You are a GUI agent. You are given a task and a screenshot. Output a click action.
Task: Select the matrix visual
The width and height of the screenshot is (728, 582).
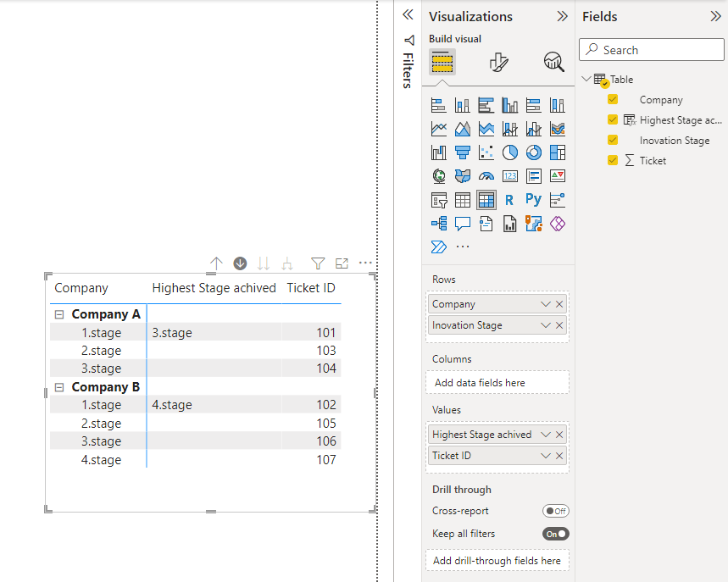coord(486,200)
